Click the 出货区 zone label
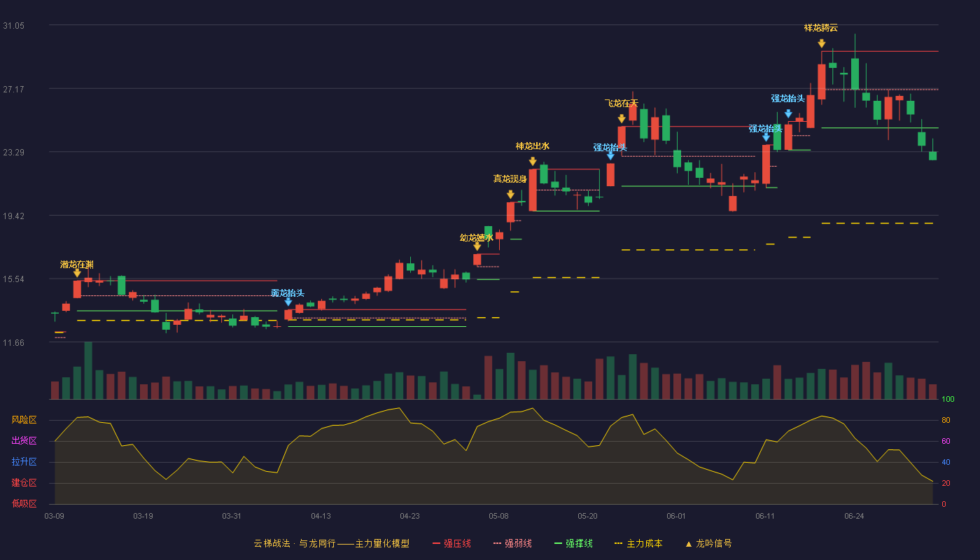This screenshot has height=560, width=980. 24,441
